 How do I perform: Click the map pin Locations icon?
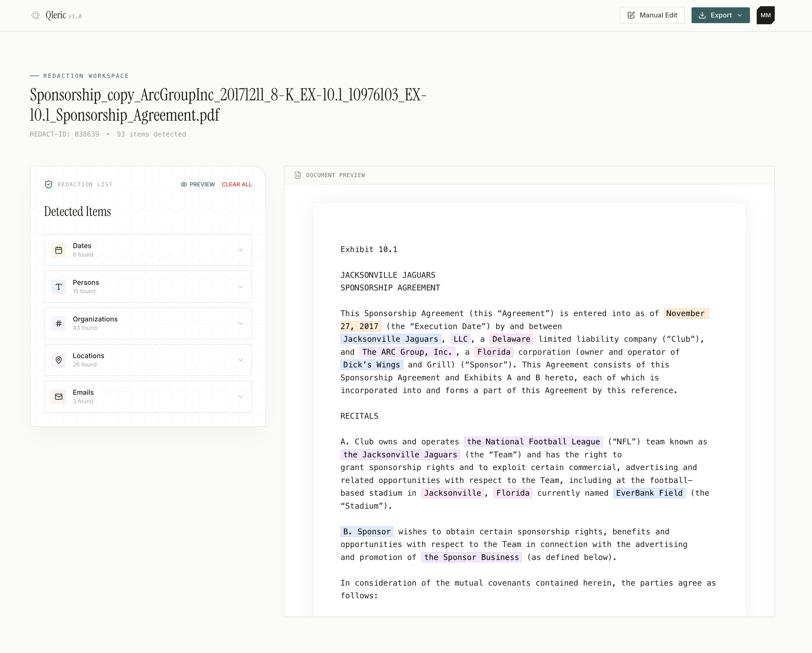pos(59,360)
